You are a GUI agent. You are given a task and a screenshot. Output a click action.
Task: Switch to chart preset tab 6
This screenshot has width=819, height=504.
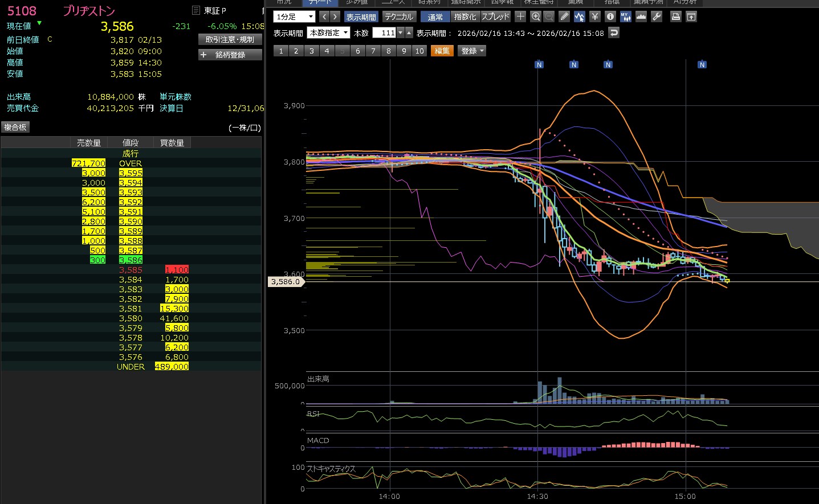click(358, 51)
